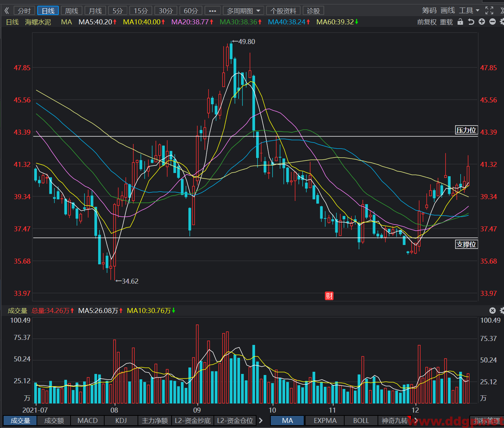Click the unlock padlock icon
Screen dimensions: 504x428
461,22
